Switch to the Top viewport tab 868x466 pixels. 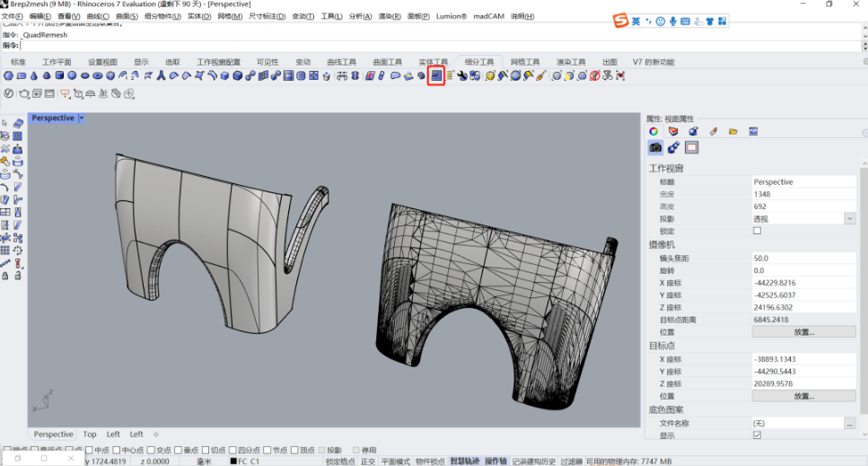[90, 435]
